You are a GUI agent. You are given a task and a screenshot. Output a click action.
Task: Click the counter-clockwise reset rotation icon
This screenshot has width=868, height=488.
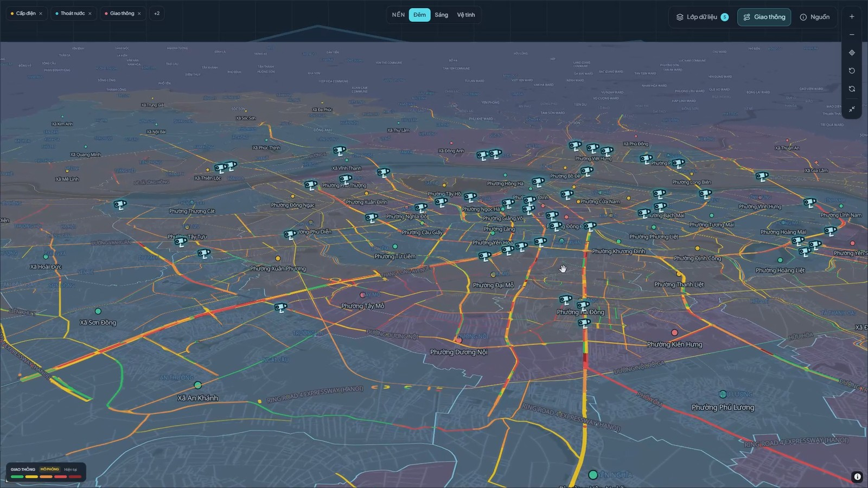click(852, 70)
